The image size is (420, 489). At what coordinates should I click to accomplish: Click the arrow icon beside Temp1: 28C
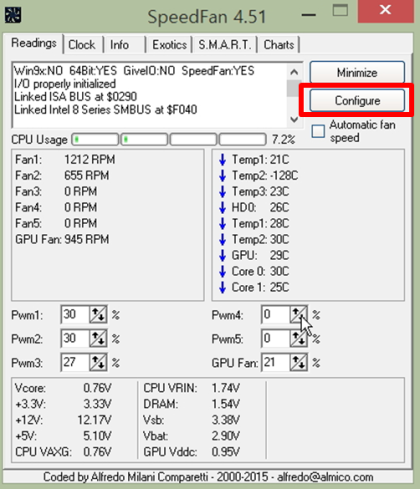tap(222, 224)
